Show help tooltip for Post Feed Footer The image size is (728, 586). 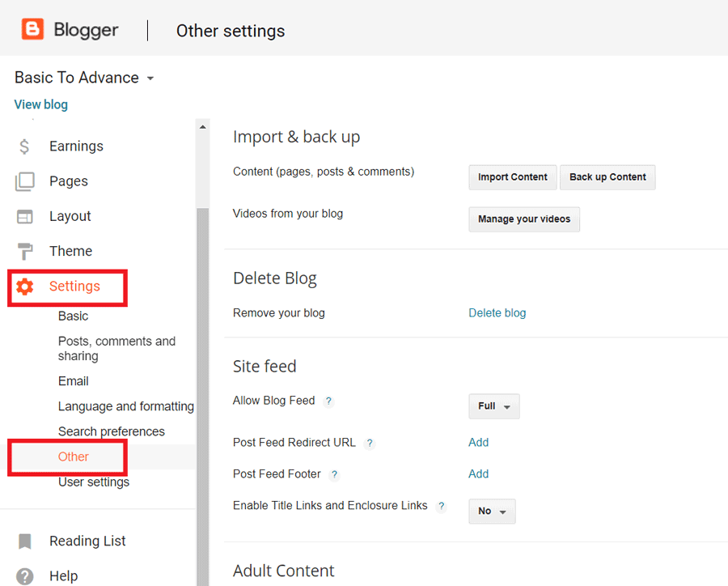tap(334, 474)
